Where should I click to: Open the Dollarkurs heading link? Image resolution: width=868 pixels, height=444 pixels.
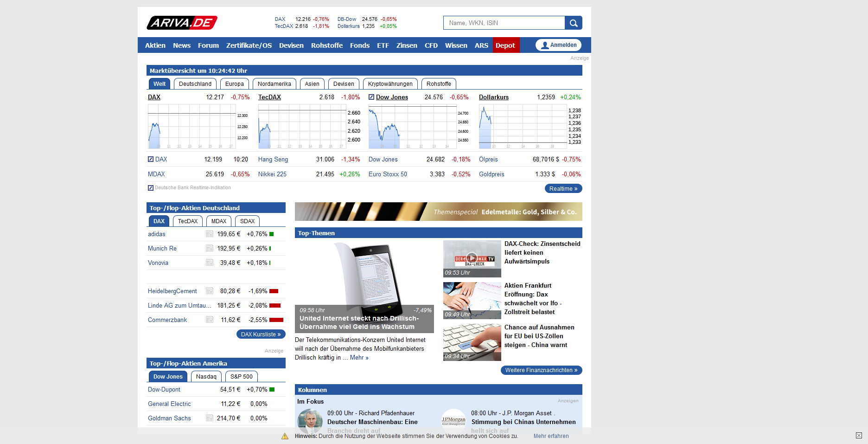point(494,97)
